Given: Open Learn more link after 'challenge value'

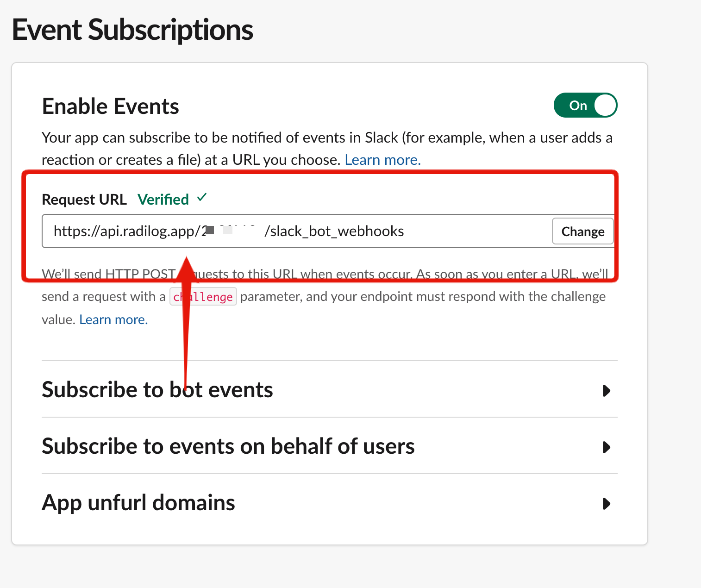Looking at the screenshot, I should coord(113,319).
